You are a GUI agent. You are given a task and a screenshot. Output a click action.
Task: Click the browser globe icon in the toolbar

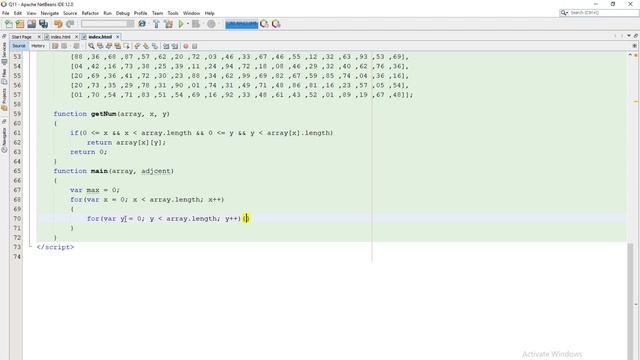(x=142, y=24)
